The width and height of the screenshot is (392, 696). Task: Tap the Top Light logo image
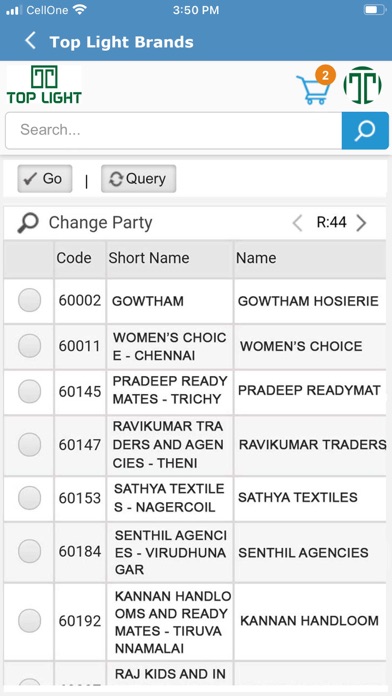coord(44,85)
